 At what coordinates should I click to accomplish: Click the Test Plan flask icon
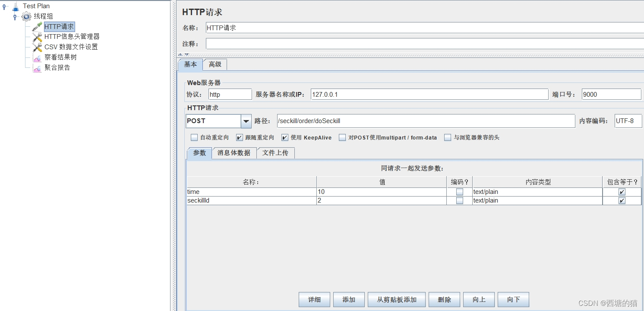click(16, 6)
